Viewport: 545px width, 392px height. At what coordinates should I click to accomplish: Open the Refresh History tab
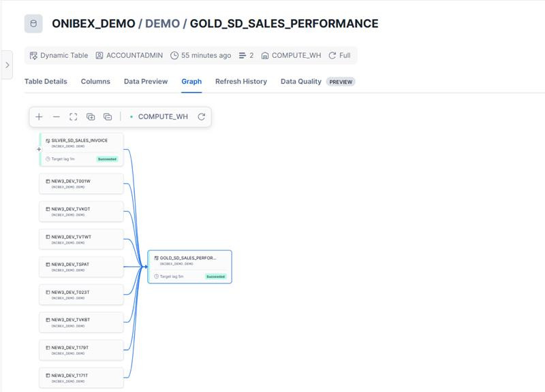(x=240, y=82)
